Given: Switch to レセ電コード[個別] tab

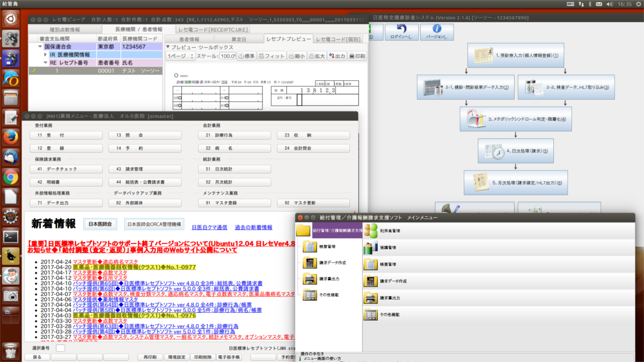Looking at the screenshot, I should 338,39.
